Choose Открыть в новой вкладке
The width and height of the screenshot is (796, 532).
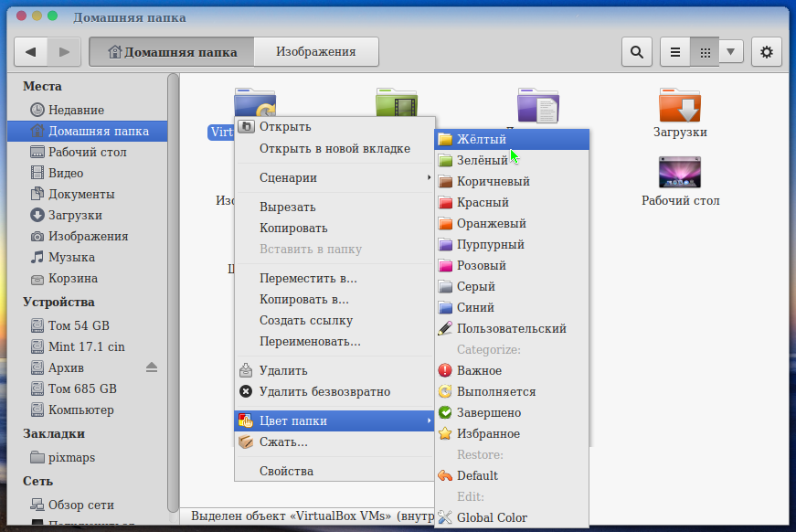(335, 149)
